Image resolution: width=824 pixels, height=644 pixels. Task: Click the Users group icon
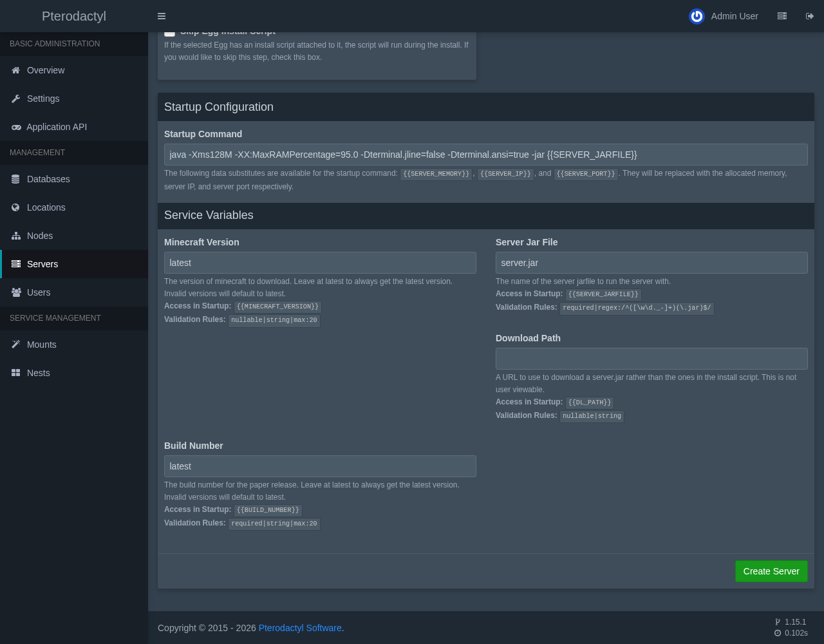point(16,292)
